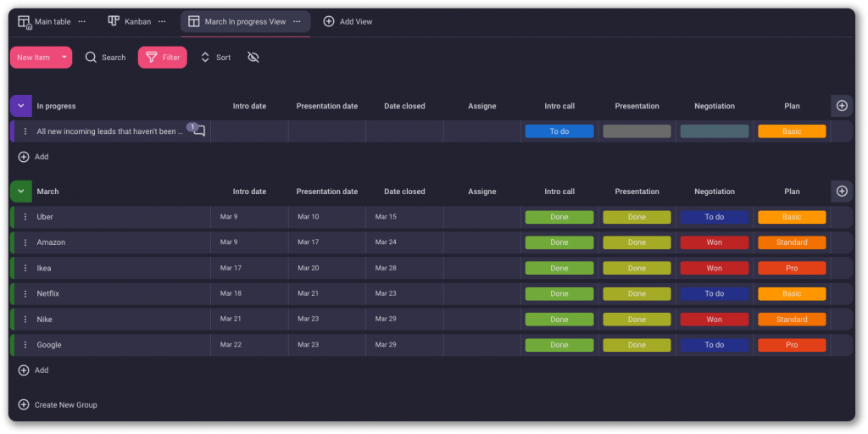This screenshot has height=434, width=868.
Task: Collapse the In progress group
Action: pyautogui.click(x=21, y=106)
